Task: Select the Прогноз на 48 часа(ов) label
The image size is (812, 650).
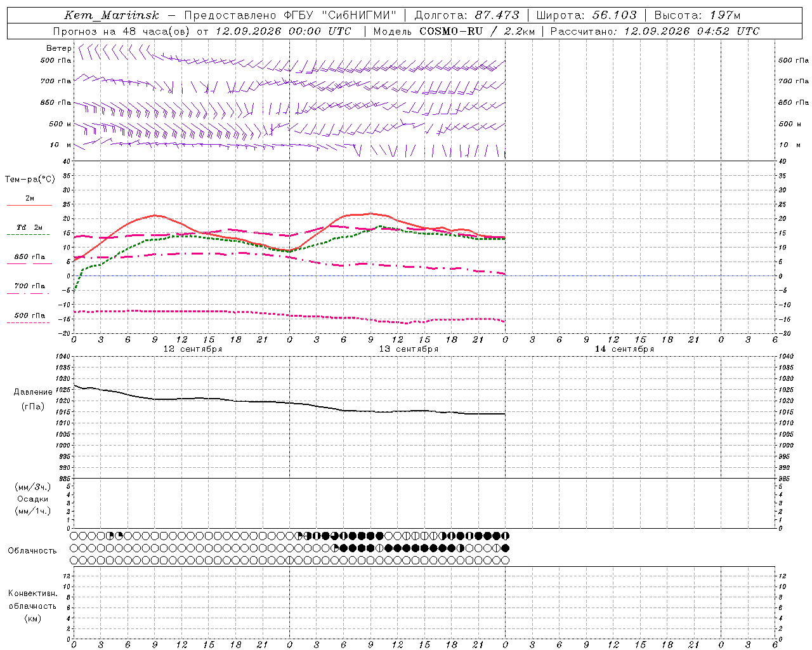Action: [x=121, y=31]
